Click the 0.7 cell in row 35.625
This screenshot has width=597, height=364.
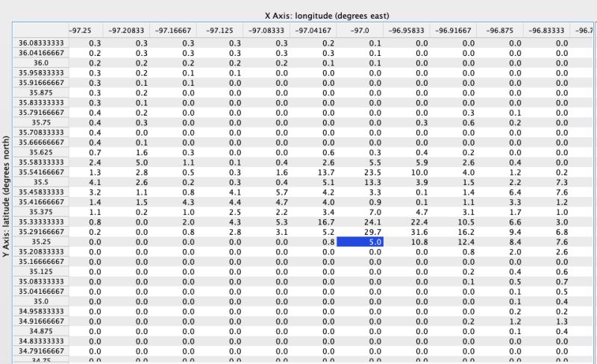[86, 152]
